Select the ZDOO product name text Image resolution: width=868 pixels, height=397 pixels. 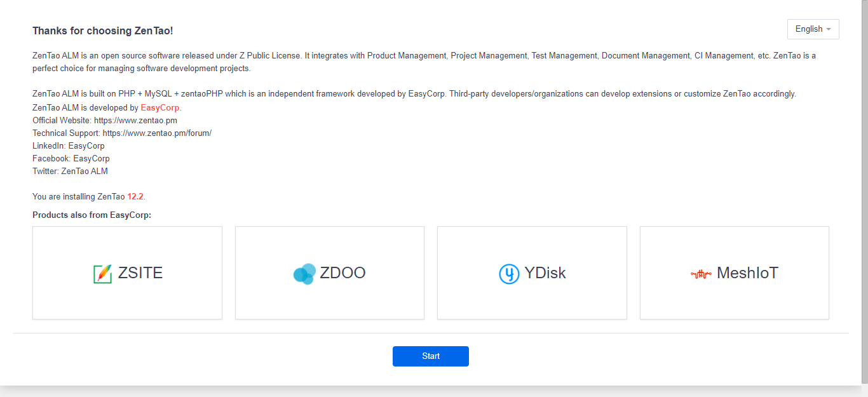pos(342,273)
